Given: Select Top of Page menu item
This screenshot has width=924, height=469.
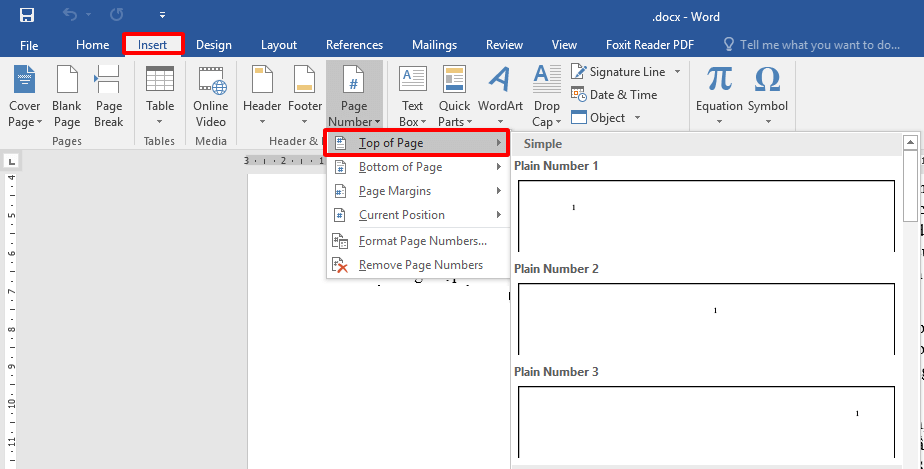Looking at the screenshot, I should 416,143.
